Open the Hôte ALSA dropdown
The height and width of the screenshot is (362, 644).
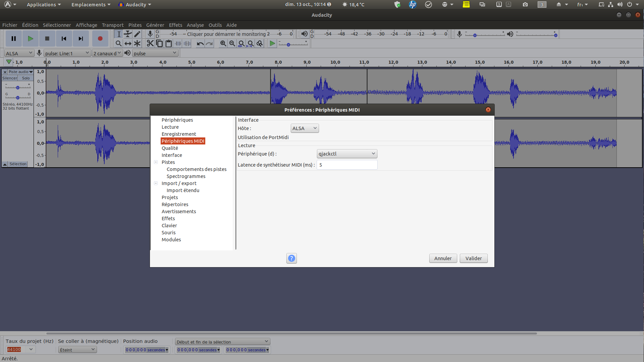point(305,128)
